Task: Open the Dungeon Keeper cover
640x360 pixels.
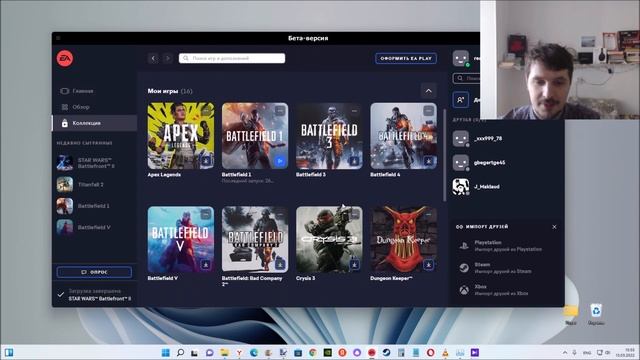Action: coord(403,239)
